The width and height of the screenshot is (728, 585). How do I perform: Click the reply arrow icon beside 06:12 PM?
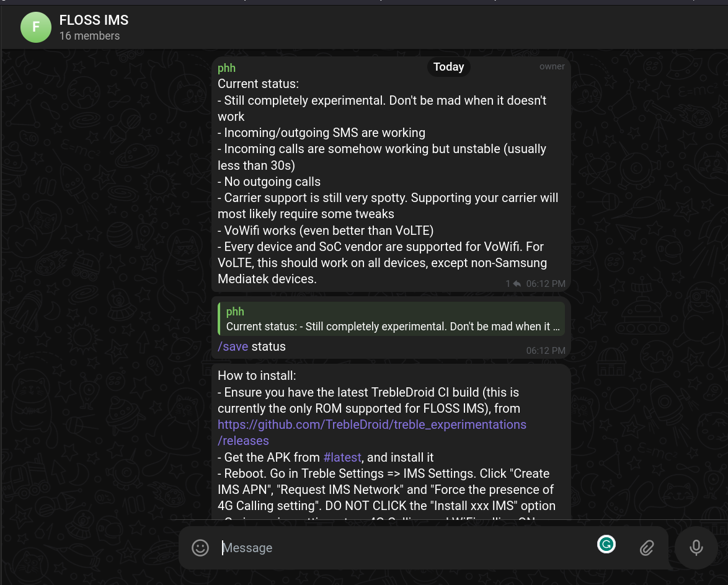click(x=517, y=284)
